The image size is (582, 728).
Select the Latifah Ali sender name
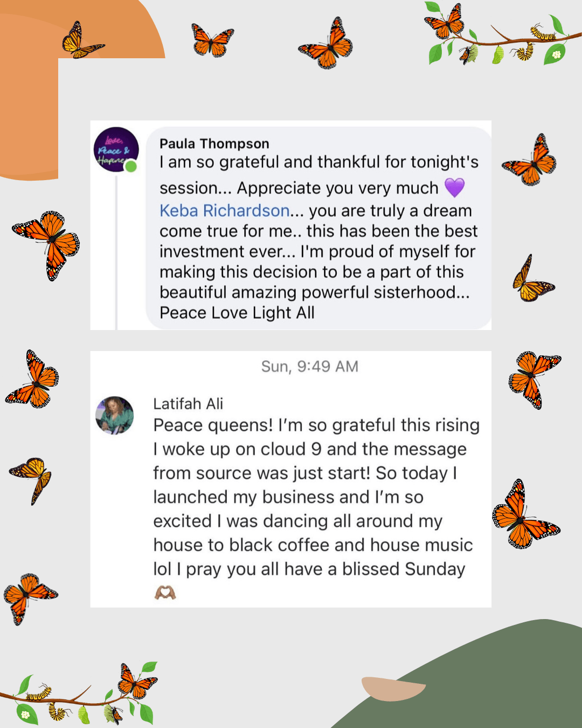tap(188, 403)
